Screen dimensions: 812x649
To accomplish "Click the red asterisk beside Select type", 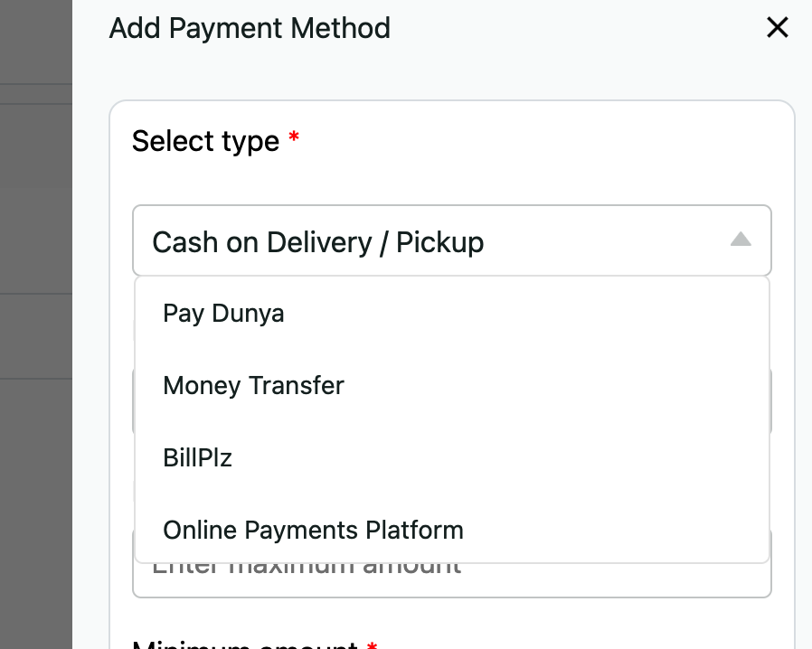I will [294, 138].
